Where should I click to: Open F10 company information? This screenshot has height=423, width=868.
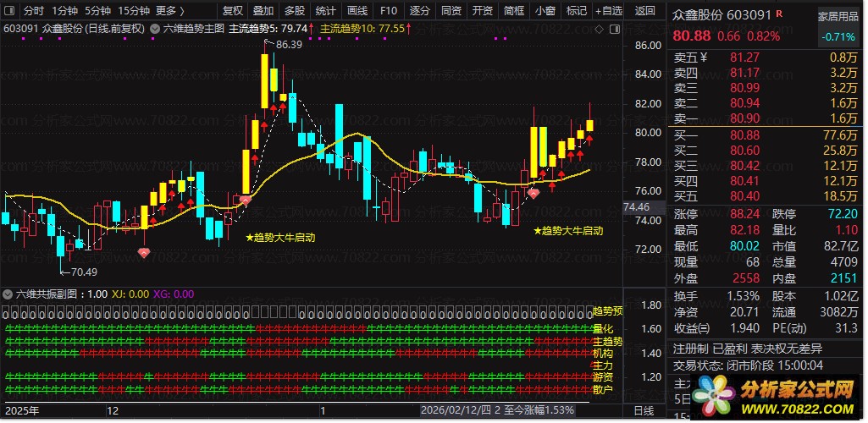coord(389,10)
